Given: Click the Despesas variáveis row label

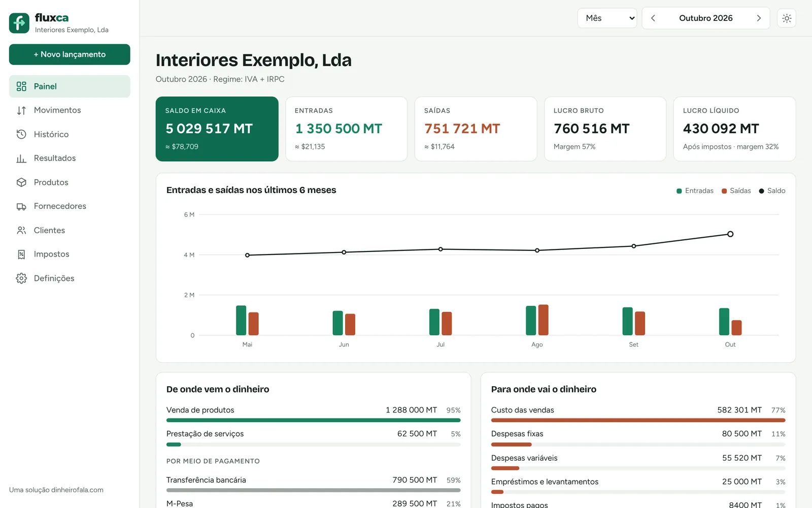Looking at the screenshot, I should pyautogui.click(x=524, y=458).
